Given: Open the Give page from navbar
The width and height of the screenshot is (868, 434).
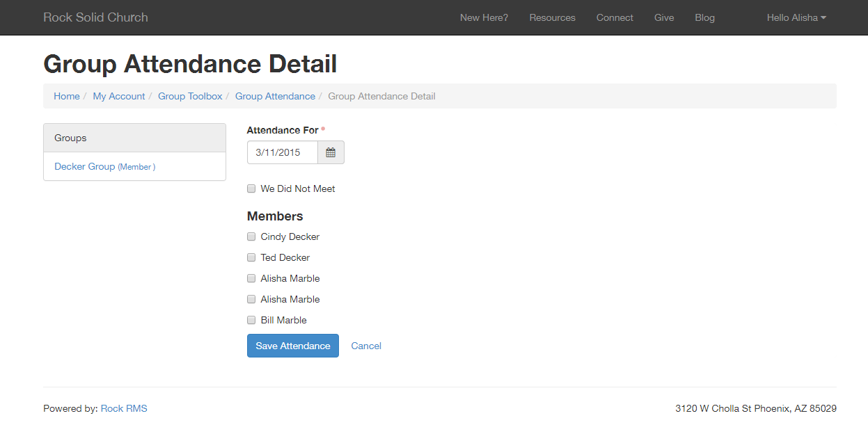Looking at the screenshot, I should click(664, 17).
